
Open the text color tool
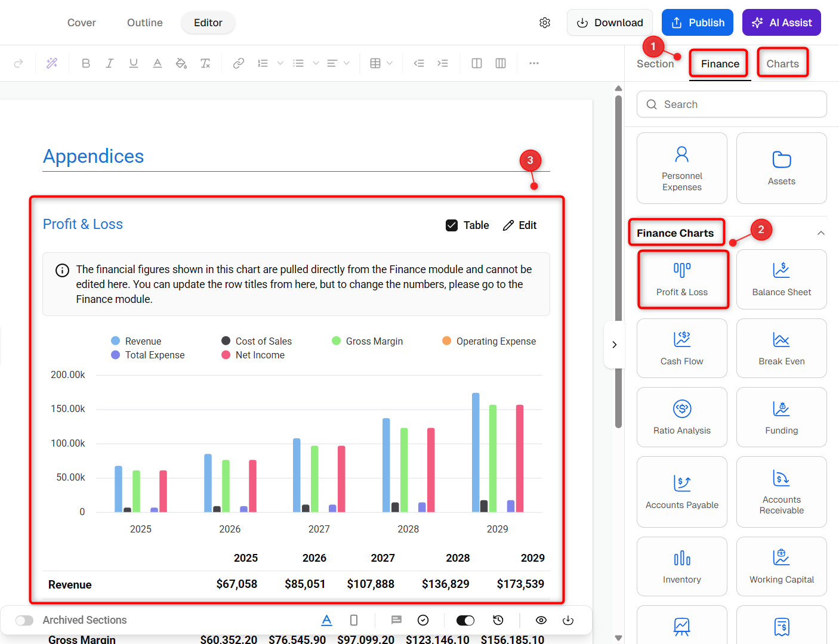pyautogui.click(x=158, y=63)
